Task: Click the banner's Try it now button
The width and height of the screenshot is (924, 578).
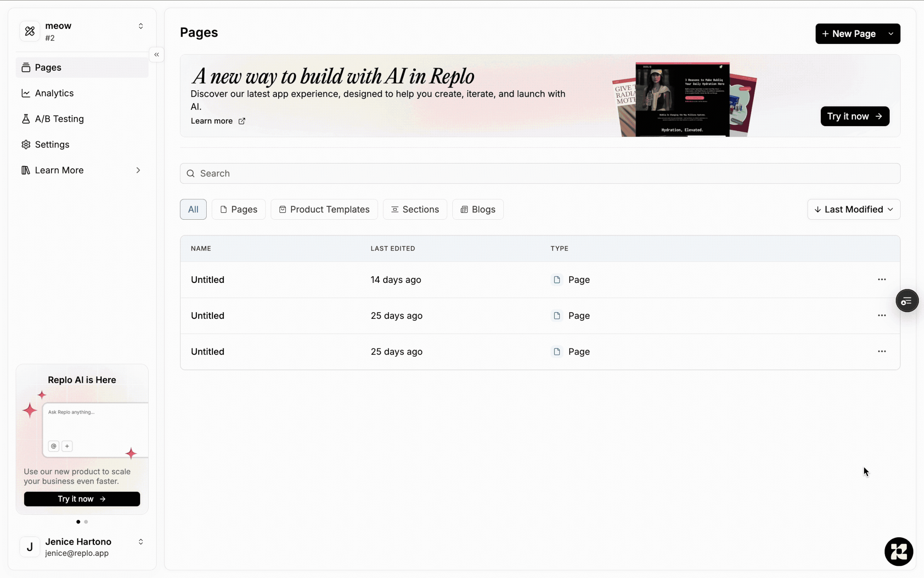Action: tap(855, 116)
